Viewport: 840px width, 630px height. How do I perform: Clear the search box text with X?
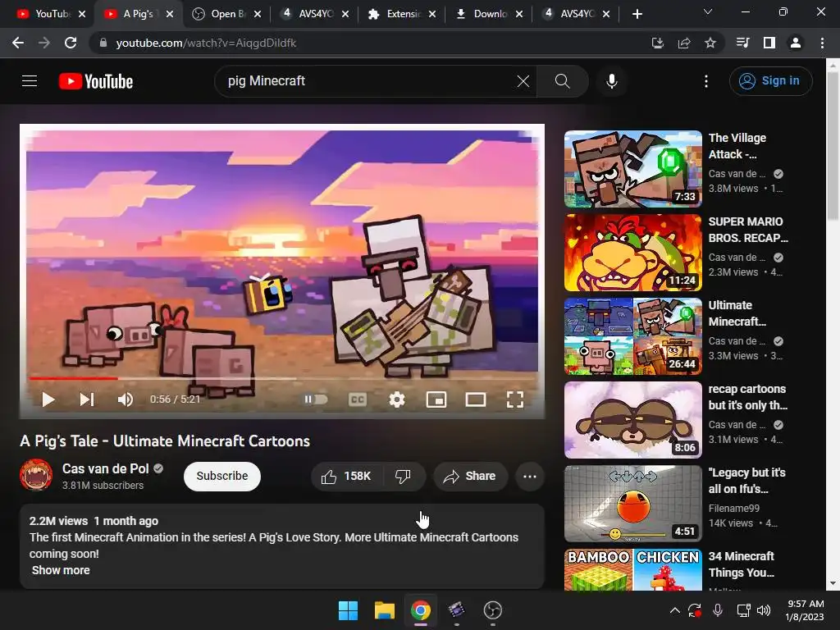523,81
